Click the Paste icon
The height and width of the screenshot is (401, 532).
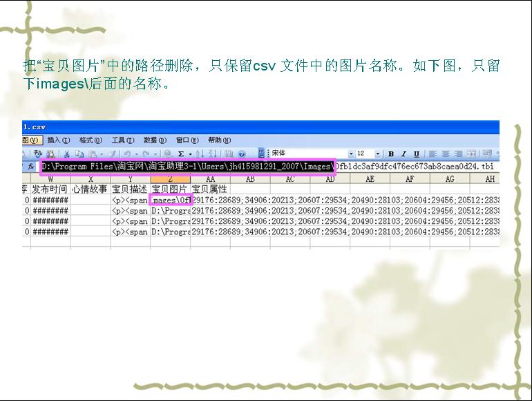click(92, 153)
